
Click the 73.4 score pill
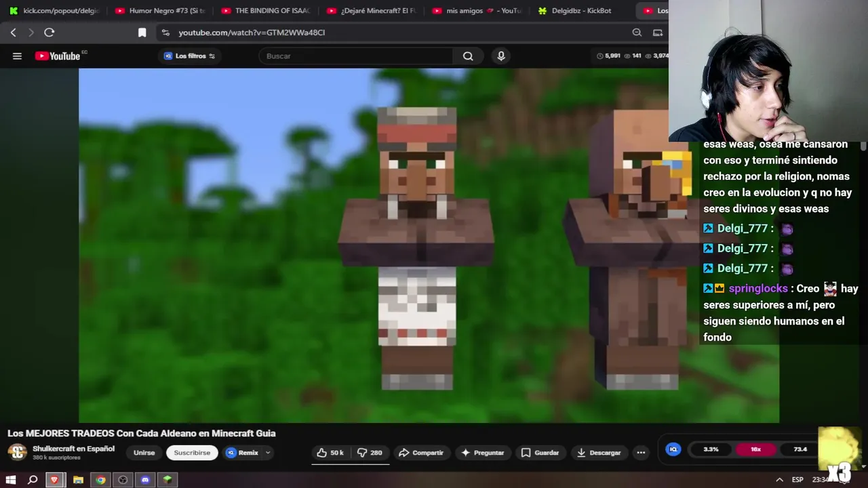coord(800,449)
